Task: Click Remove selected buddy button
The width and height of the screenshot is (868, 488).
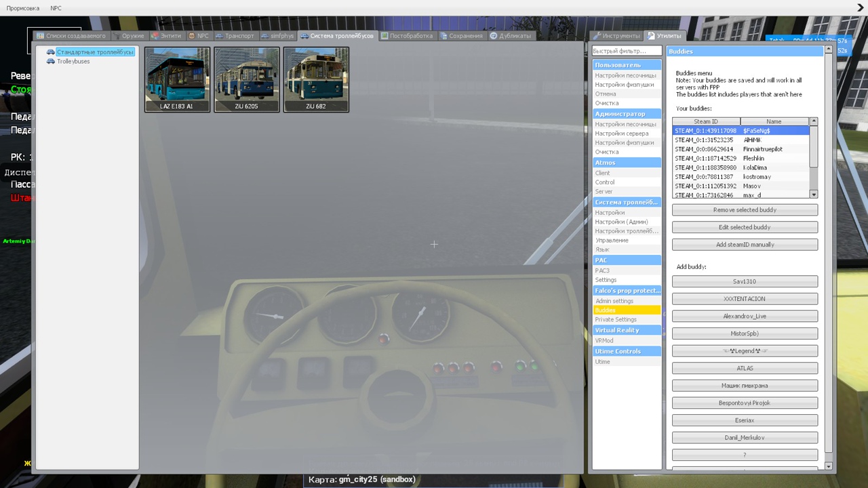Action: point(745,210)
